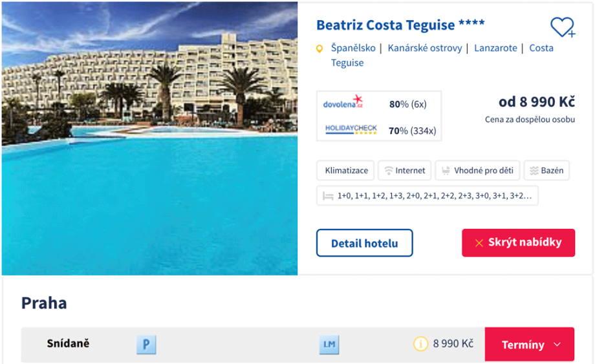Select the Vhodné pro děti tag
This screenshot has width=595, height=364.
tap(477, 171)
